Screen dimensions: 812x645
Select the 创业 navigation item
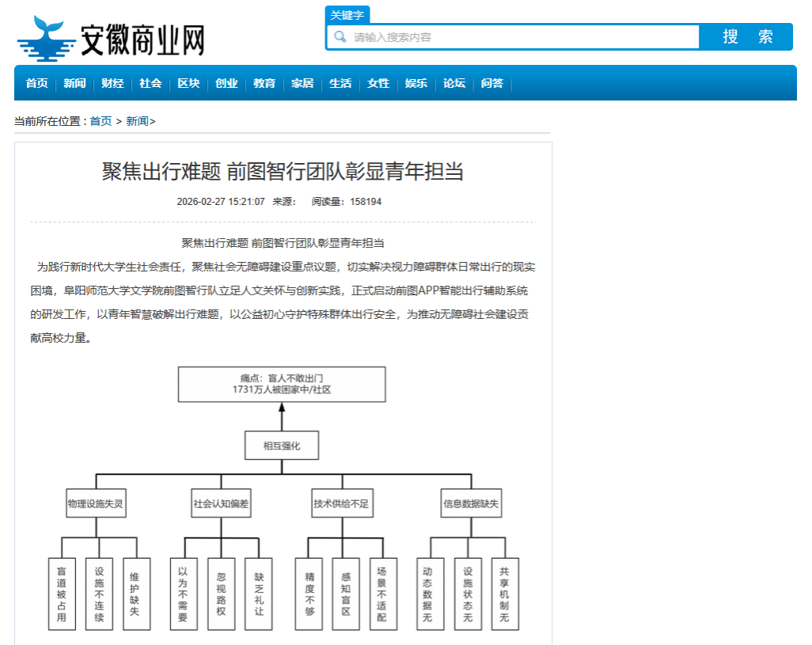pyautogui.click(x=226, y=83)
